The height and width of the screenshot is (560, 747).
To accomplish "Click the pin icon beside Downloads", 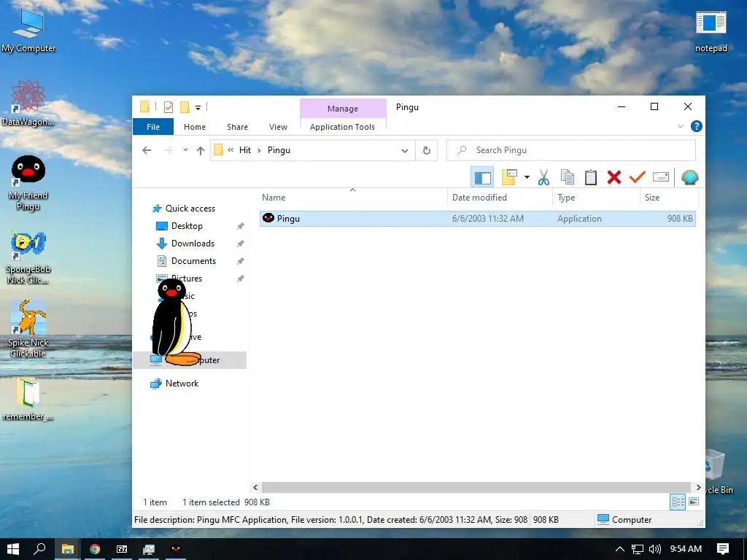I will (x=241, y=244).
